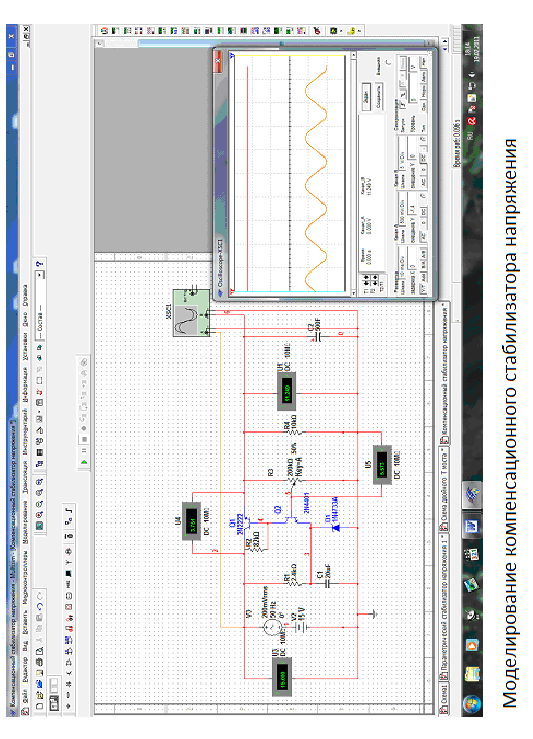
Task: Click the Zoom Out magnifier icon
Action: tap(39, 504)
